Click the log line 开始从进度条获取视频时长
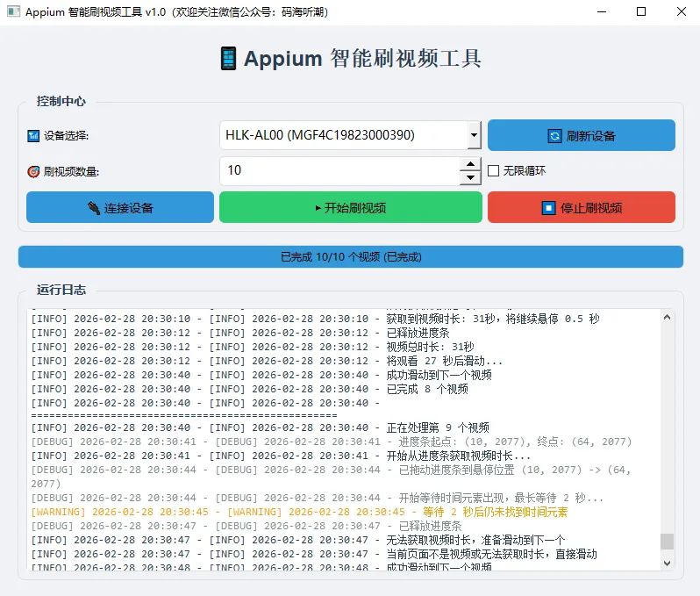The width and height of the screenshot is (700, 596). point(281,456)
